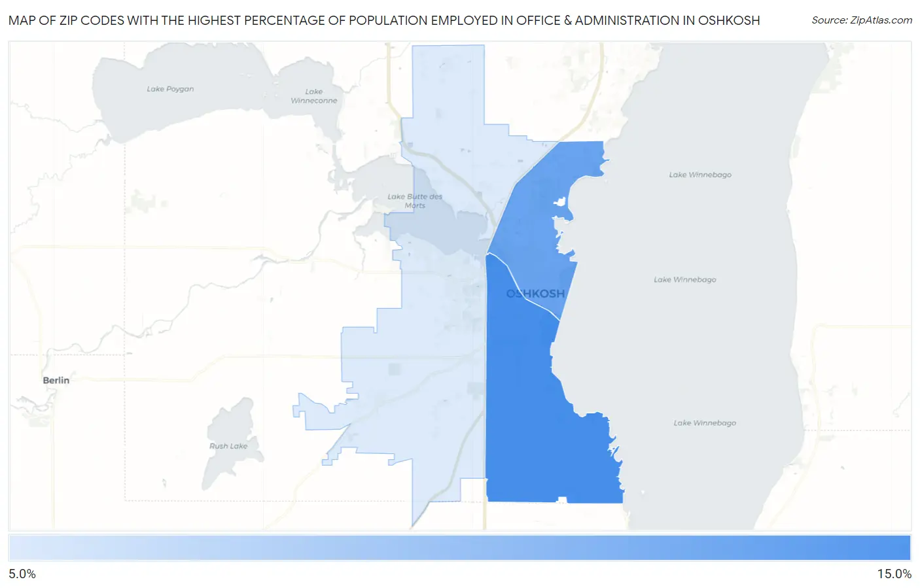Click the map title heading text
The height and width of the screenshot is (588, 920).
384,20
